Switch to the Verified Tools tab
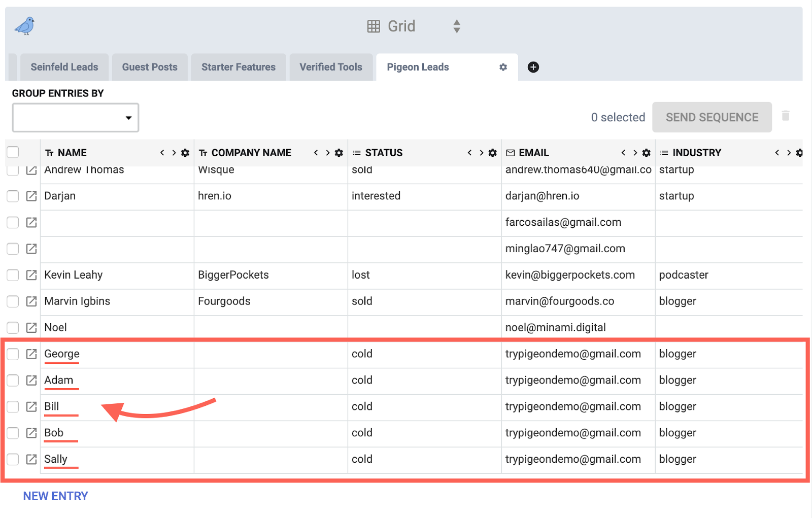Viewport: 812px width, 518px height. [330, 67]
